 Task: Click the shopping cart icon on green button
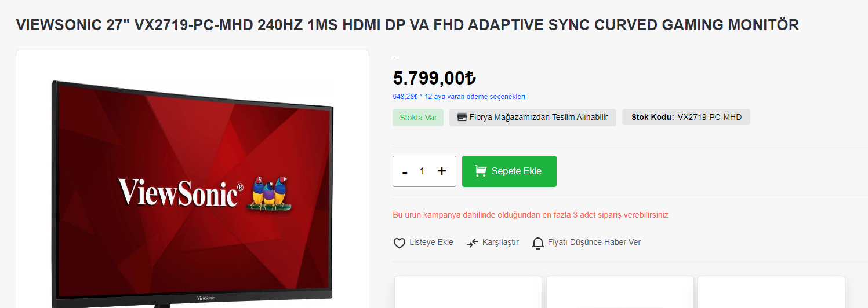(481, 171)
